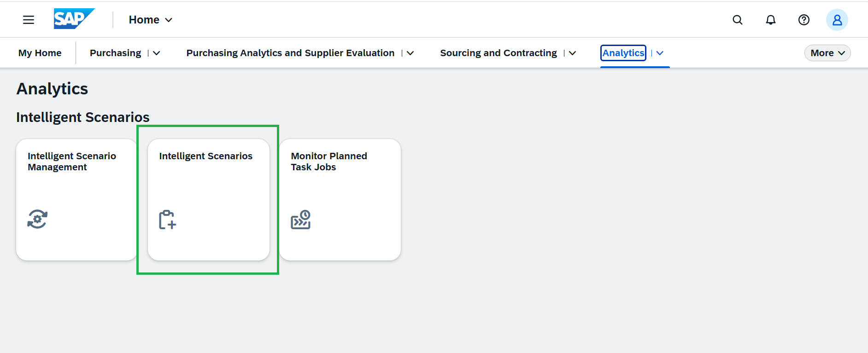
Task: Open the help question mark icon
Action: pos(804,20)
